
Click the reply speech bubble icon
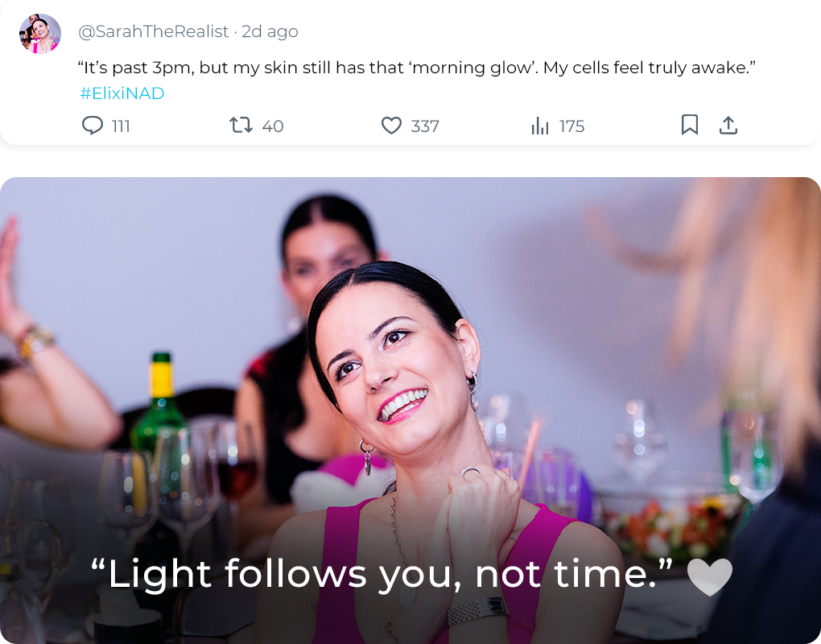[x=93, y=126]
